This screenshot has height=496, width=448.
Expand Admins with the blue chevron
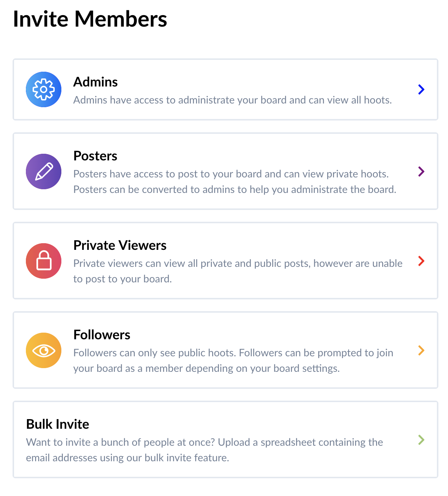click(x=421, y=89)
